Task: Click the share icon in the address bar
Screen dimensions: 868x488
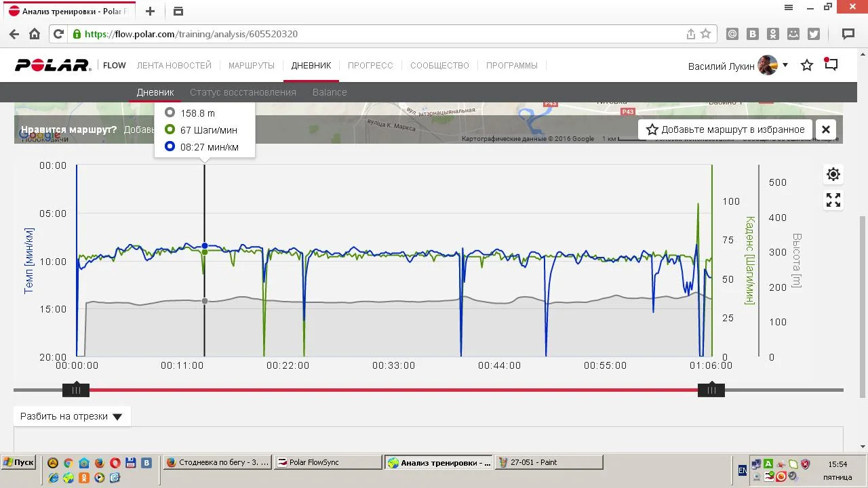Action: (x=690, y=34)
